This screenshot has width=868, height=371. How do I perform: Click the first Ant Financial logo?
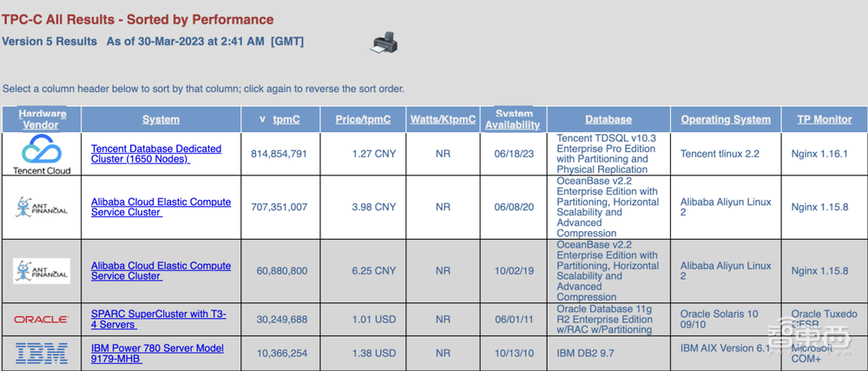(x=41, y=207)
